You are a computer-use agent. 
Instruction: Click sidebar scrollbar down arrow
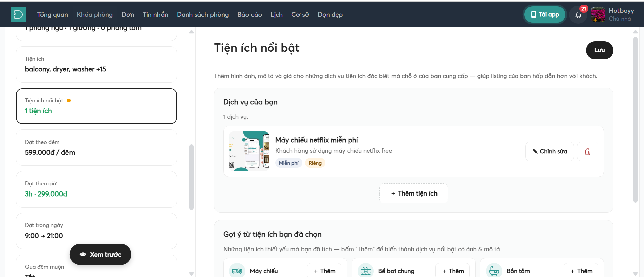(191, 274)
